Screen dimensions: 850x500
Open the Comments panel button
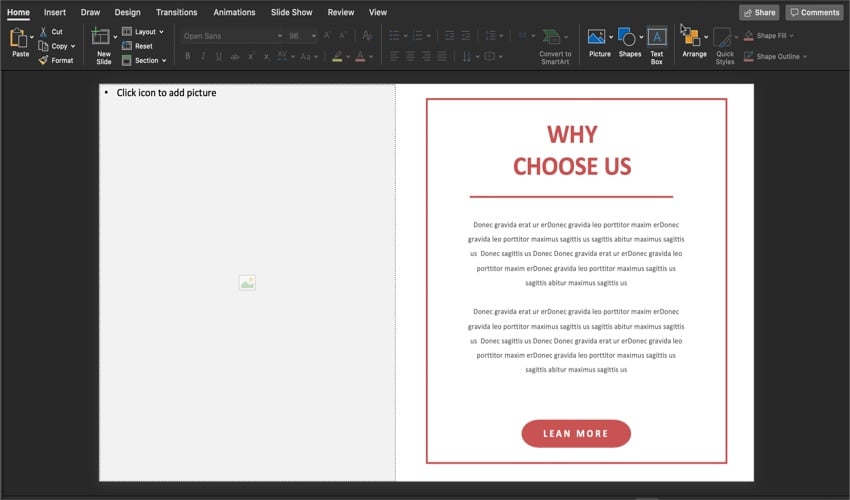pyautogui.click(x=814, y=12)
